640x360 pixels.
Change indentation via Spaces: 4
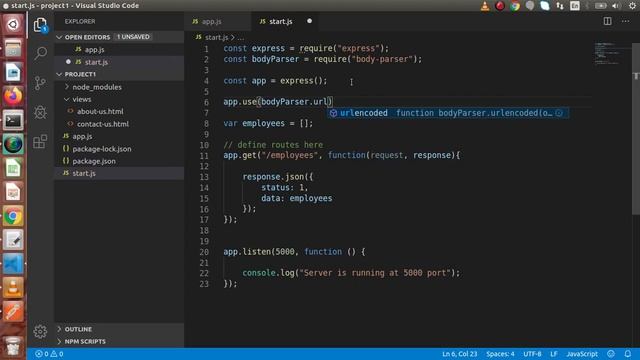[500, 354]
